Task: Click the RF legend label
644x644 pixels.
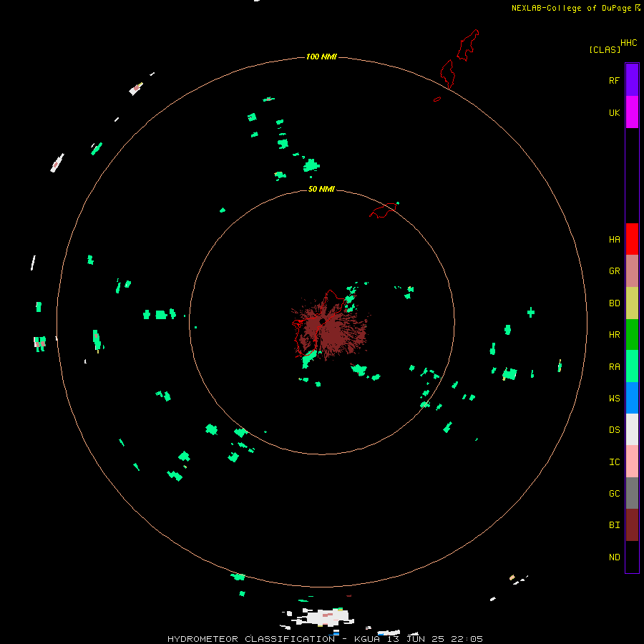Action: [614, 80]
